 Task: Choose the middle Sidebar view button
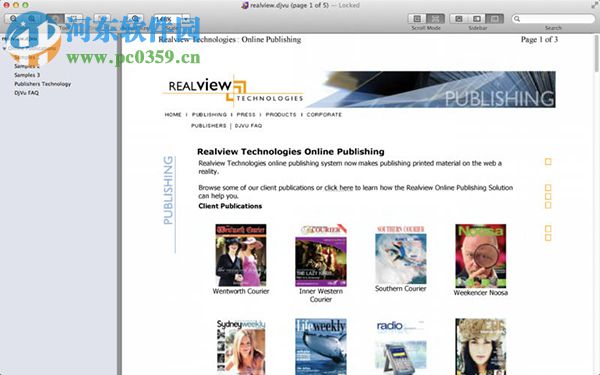pyautogui.click(x=476, y=18)
